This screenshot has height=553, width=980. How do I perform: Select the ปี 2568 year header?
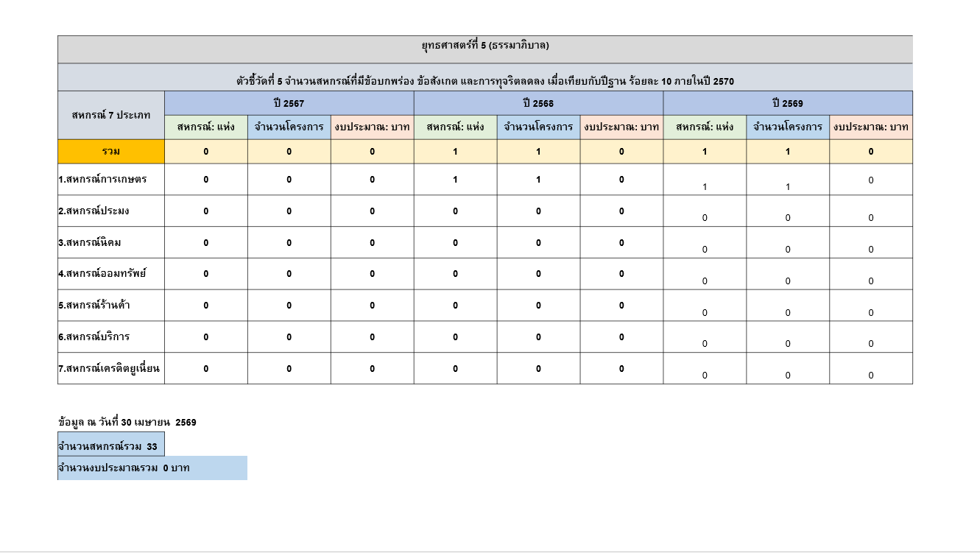tap(538, 103)
